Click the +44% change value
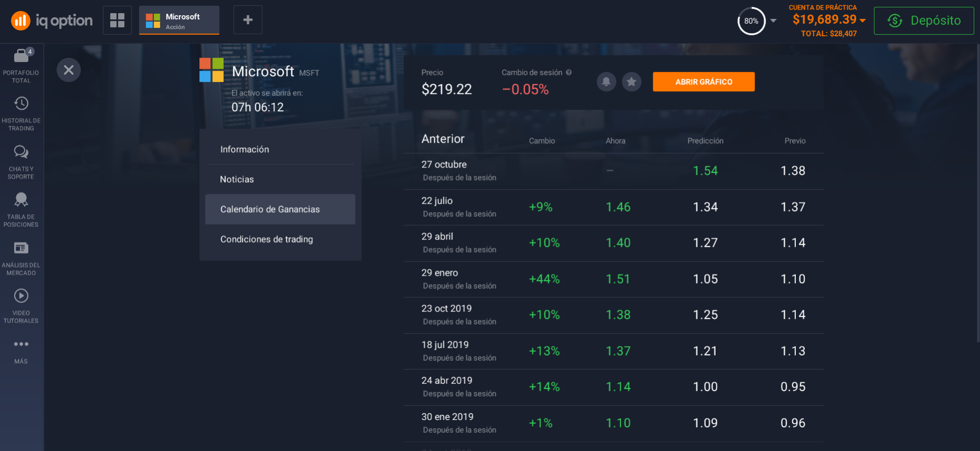This screenshot has height=451, width=980. point(544,279)
